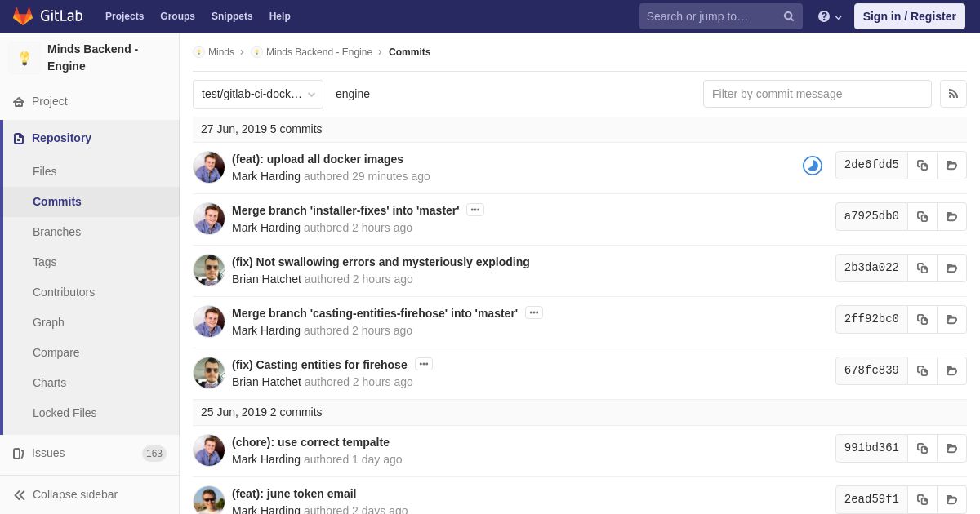Click Sign in / Register button
The image size is (980, 514).
pos(909,16)
